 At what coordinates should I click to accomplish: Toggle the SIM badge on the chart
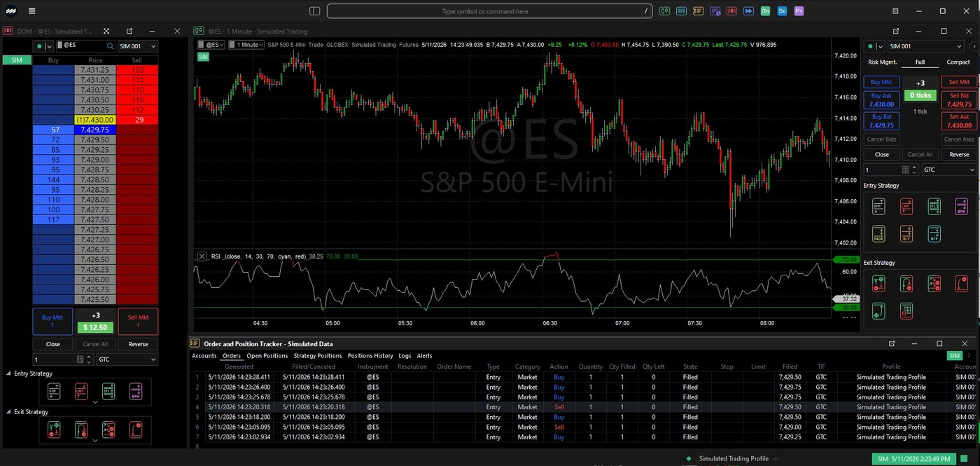[203, 56]
